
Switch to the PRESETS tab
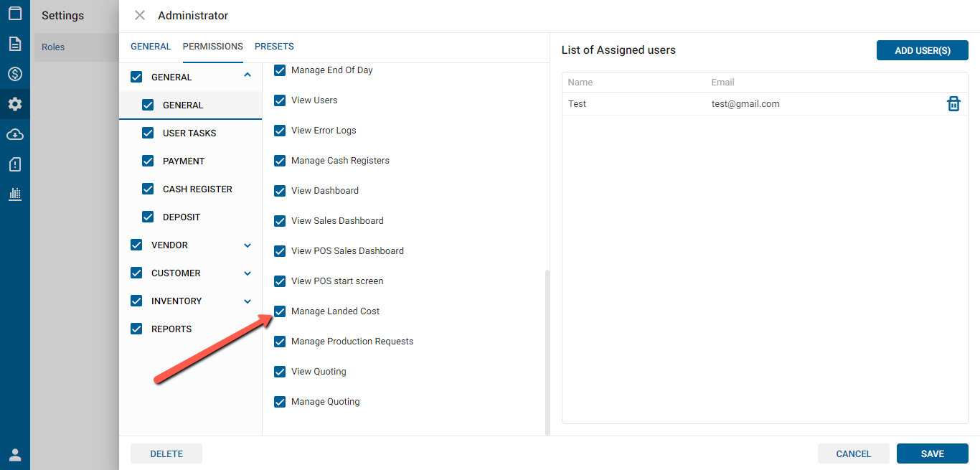[x=274, y=47]
